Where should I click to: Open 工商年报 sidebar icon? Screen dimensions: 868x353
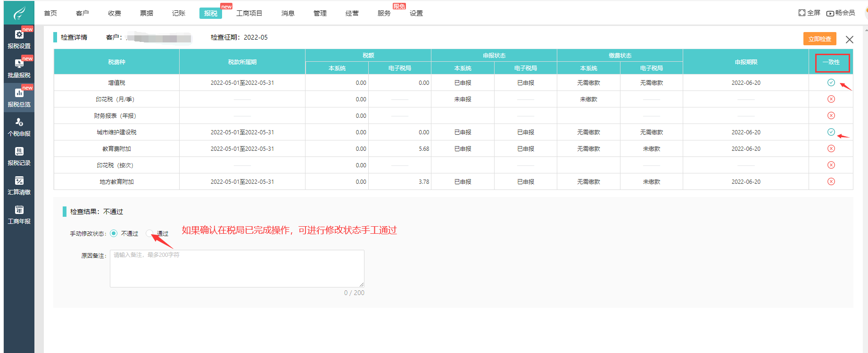pos(19,214)
